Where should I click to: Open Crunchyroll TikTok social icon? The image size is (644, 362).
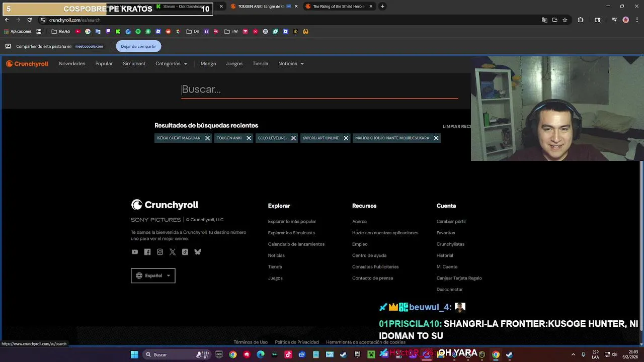(x=185, y=252)
